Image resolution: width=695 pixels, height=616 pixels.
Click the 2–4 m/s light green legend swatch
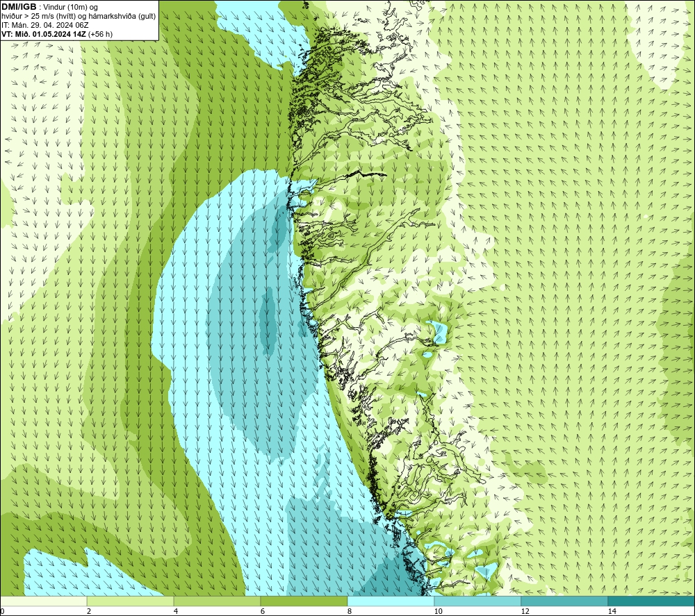pos(131,601)
